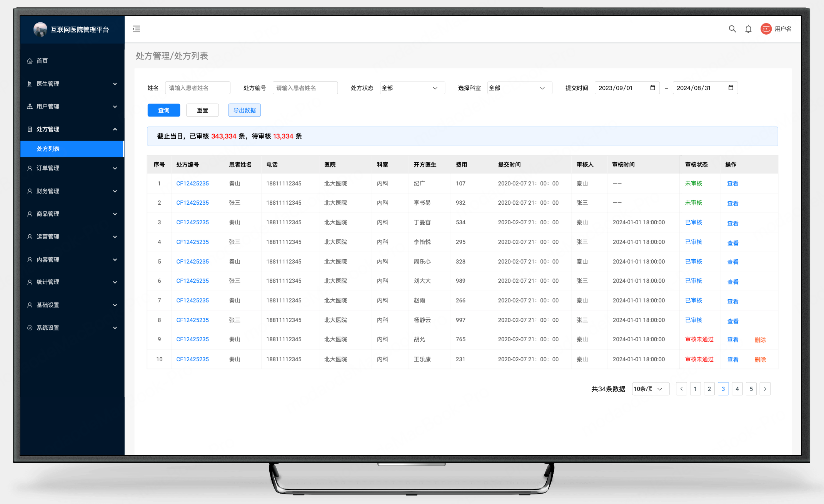Click 审核状态 column header
824x504 pixels.
tap(696, 165)
